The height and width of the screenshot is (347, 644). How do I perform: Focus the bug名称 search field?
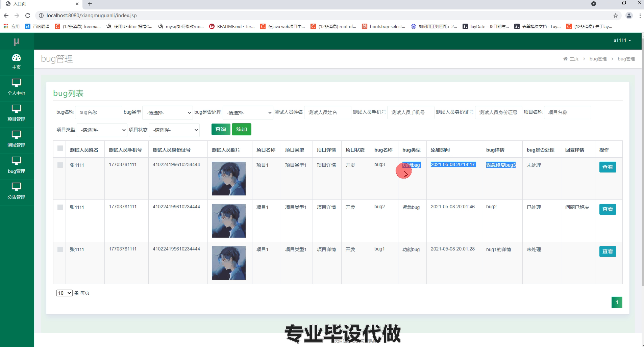pos(99,112)
